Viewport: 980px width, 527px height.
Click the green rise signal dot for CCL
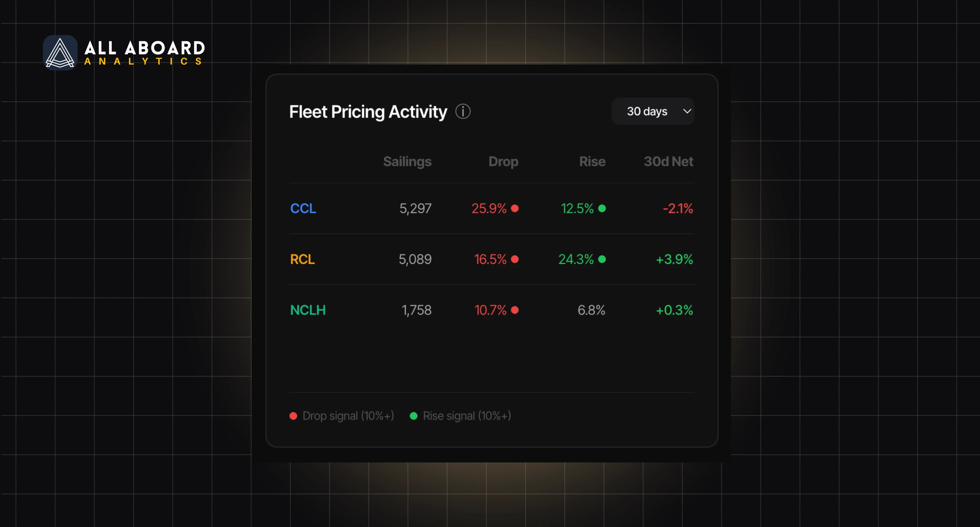click(602, 208)
